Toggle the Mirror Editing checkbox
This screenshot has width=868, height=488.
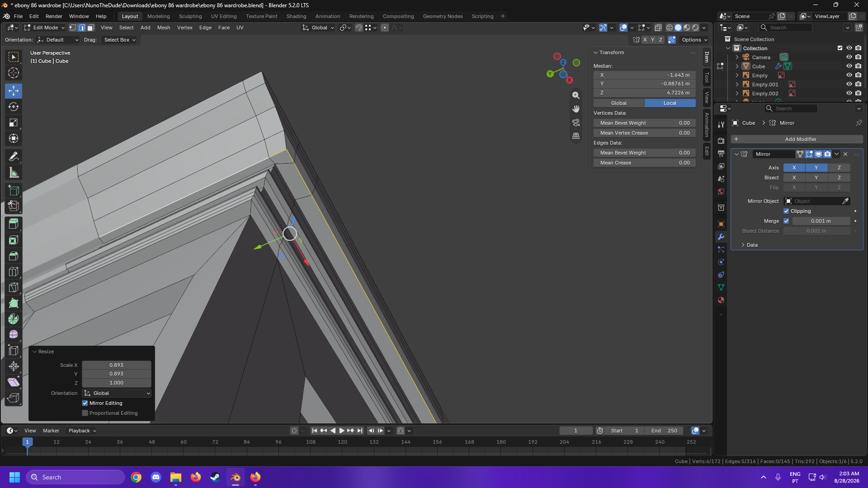(85, 403)
